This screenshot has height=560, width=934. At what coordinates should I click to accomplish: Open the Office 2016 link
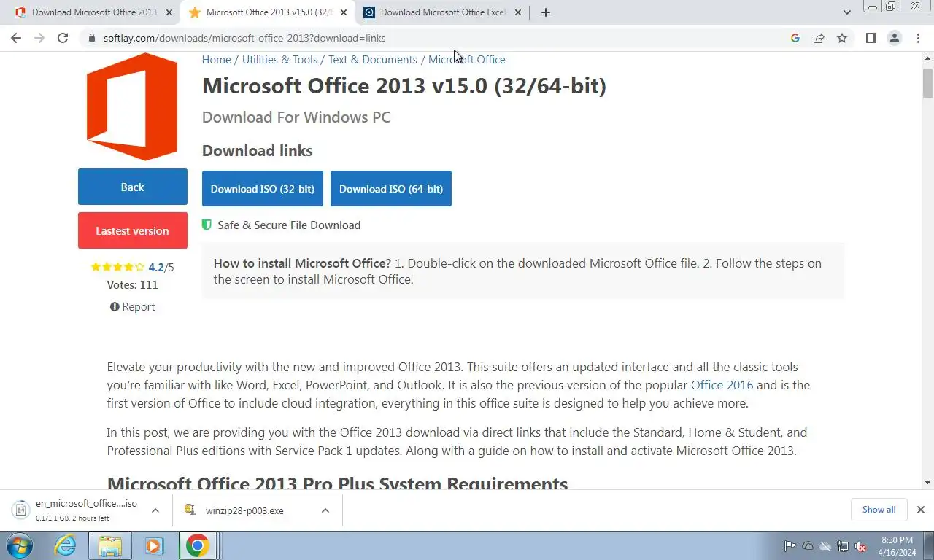click(722, 385)
